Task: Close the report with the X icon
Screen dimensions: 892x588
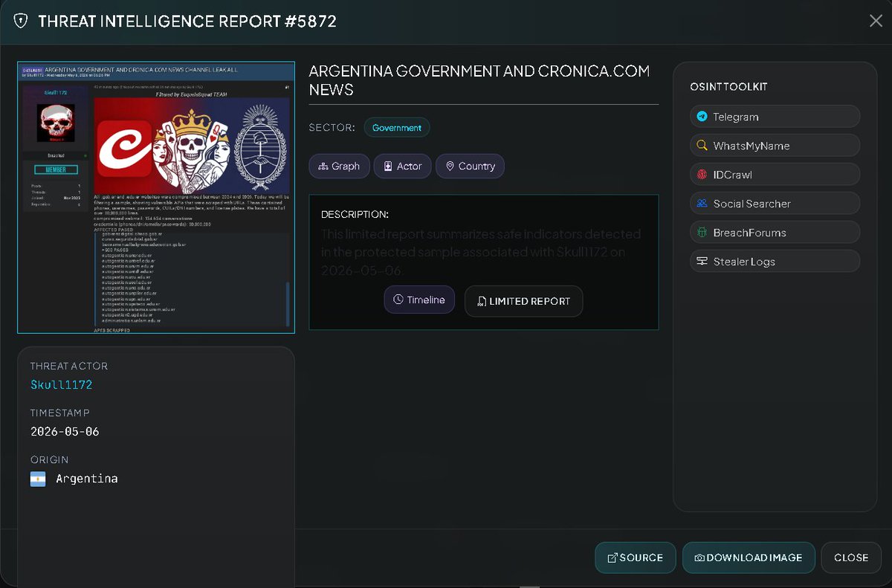Action: pyautogui.click(x=876, y=21)
